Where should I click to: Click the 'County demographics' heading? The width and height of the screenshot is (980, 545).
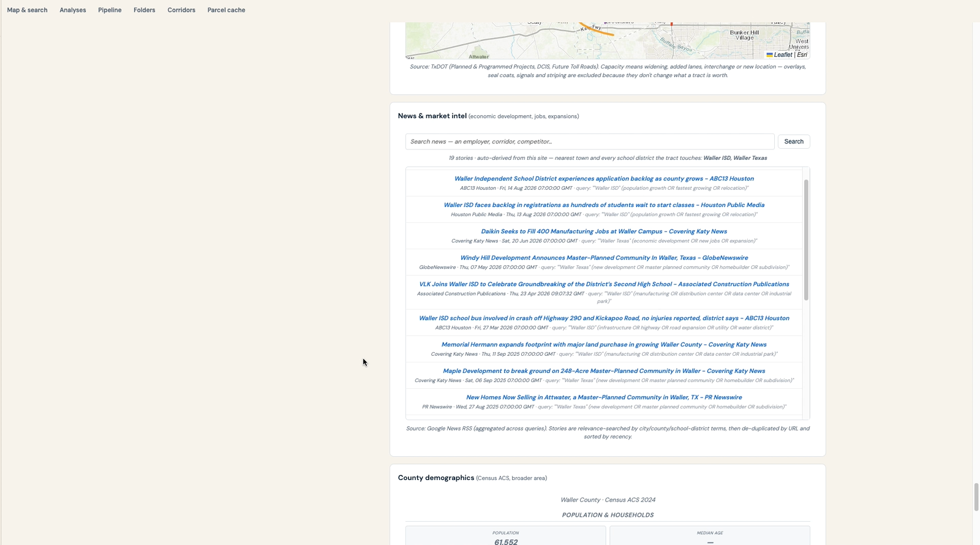pos(436,478)
